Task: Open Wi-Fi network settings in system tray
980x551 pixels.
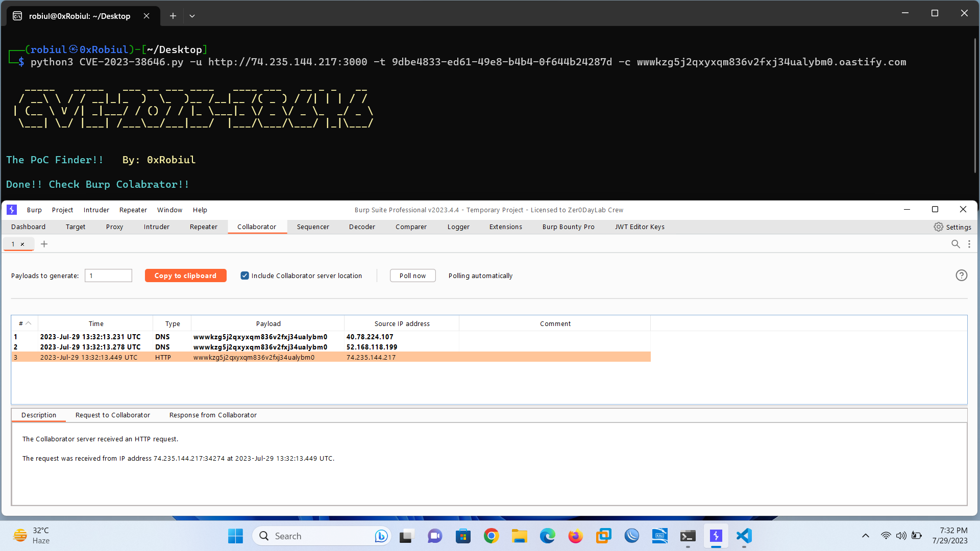Action: tap(886, 536)
